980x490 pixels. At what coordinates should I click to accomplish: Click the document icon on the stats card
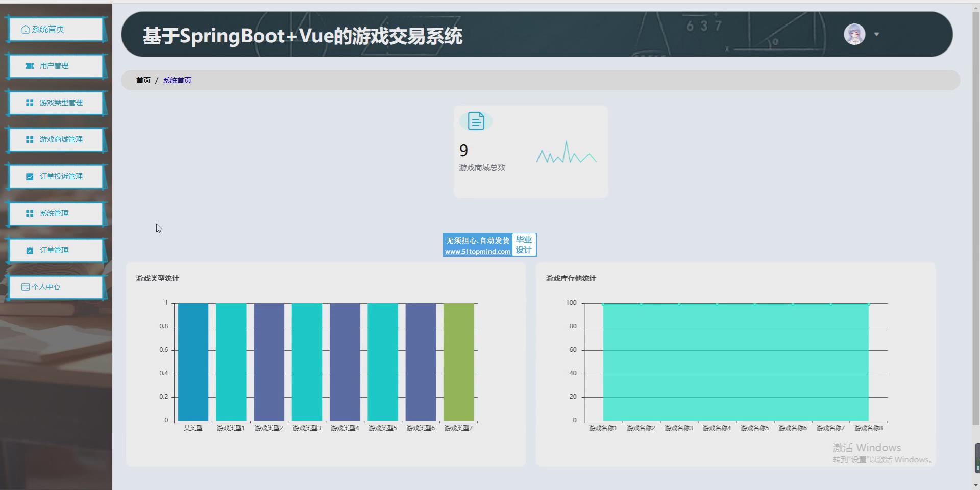[x=476, y=121]
